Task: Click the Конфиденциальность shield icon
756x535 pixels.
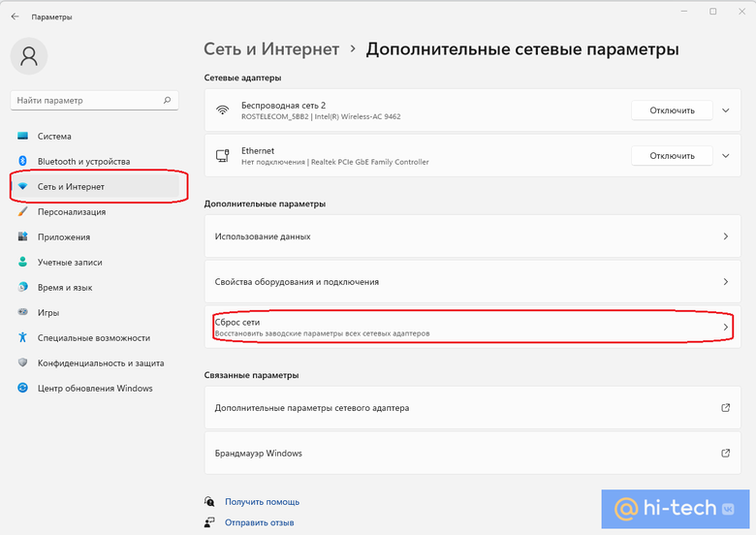Action: (22, 362)
